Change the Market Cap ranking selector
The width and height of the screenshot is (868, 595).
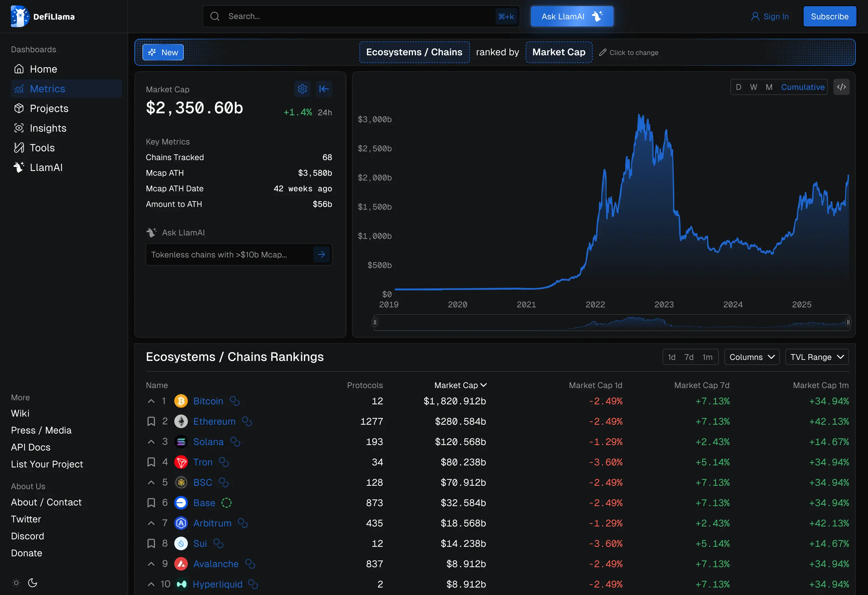pos(559,52)
